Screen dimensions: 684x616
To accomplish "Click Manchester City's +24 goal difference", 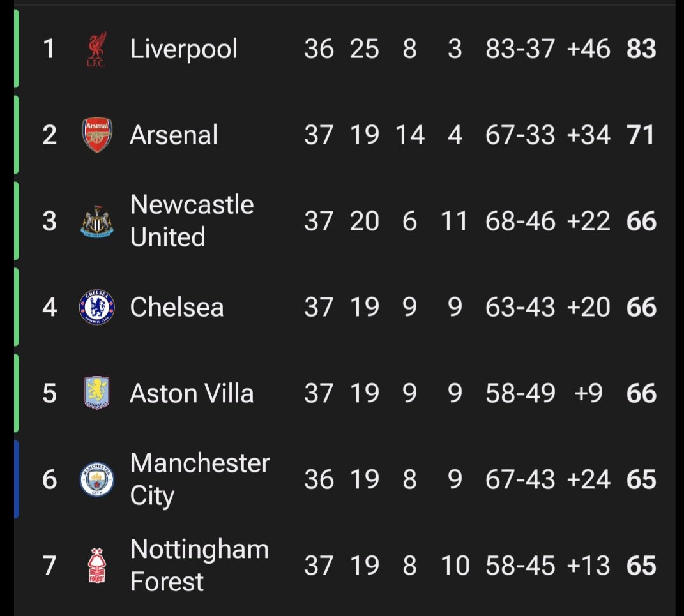I will click(588, 479).
